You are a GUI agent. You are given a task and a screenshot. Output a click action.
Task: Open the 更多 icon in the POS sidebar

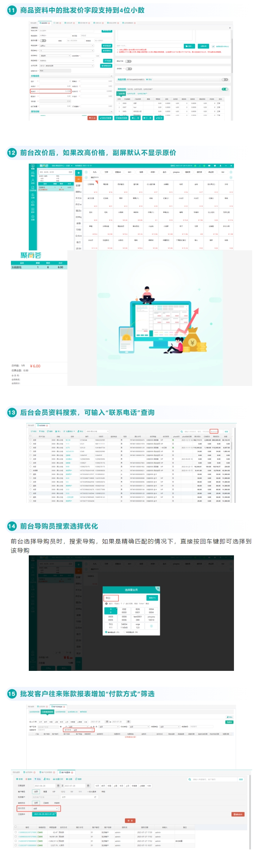click(x=33, y=210)
